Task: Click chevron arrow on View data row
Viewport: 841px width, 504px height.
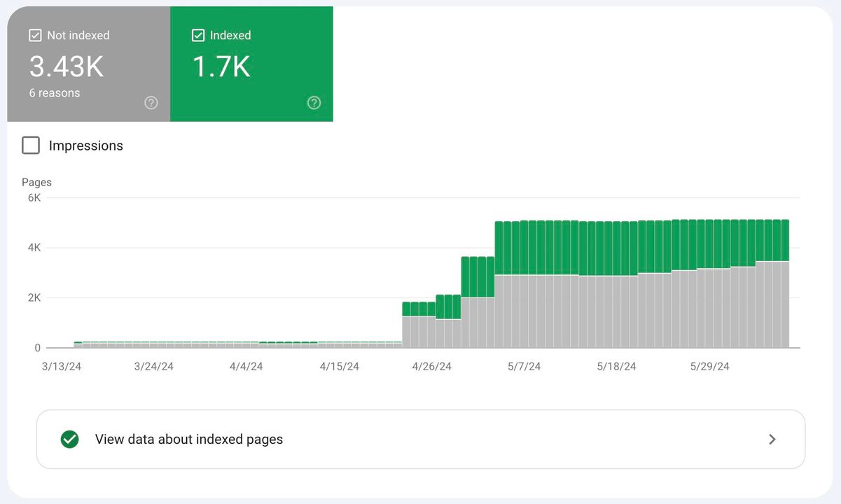Action: coord(772,440)
